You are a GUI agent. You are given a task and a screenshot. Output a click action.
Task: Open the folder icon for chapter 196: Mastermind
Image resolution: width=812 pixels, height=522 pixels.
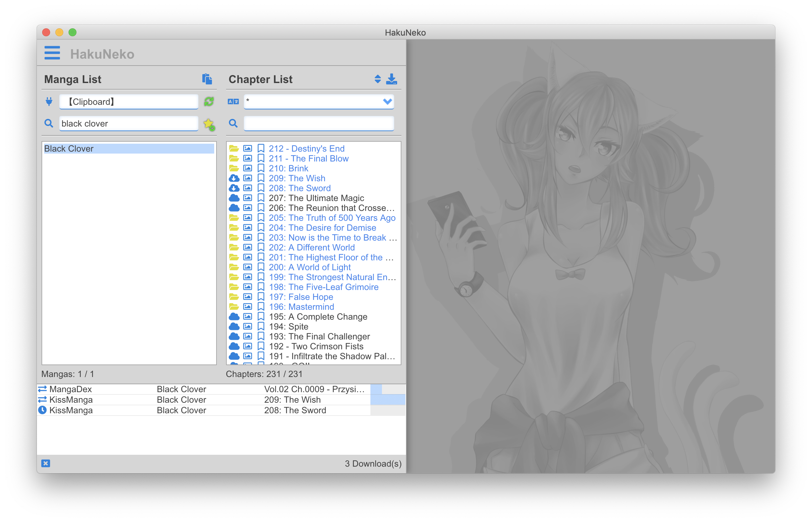[x=234, y=307]
